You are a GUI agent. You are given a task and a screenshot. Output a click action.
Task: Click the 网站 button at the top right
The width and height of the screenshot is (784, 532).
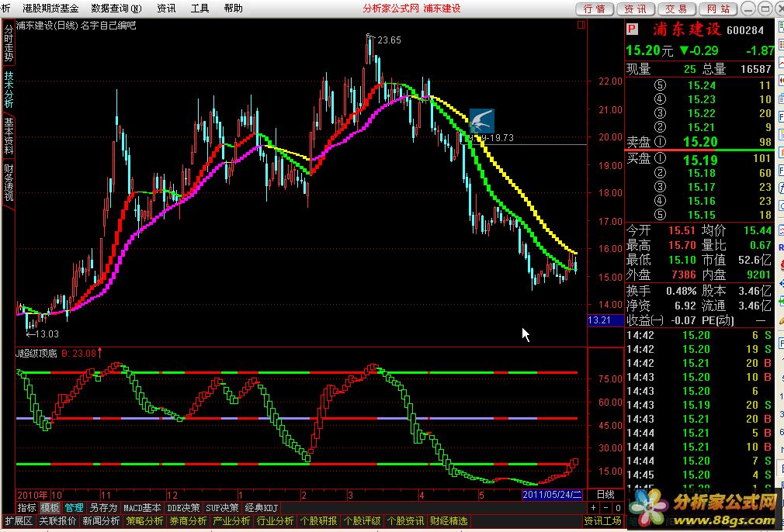coord(718,9)
